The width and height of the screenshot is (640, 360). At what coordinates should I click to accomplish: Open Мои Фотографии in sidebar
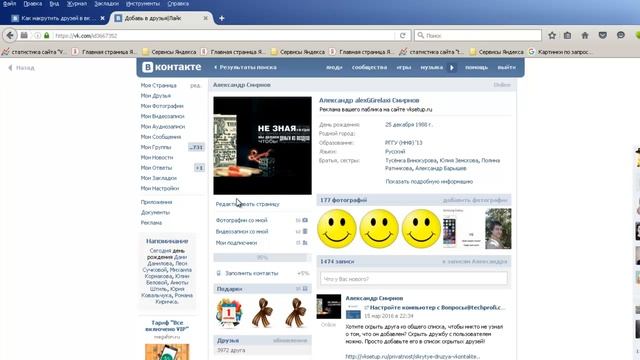pos(162,106)
